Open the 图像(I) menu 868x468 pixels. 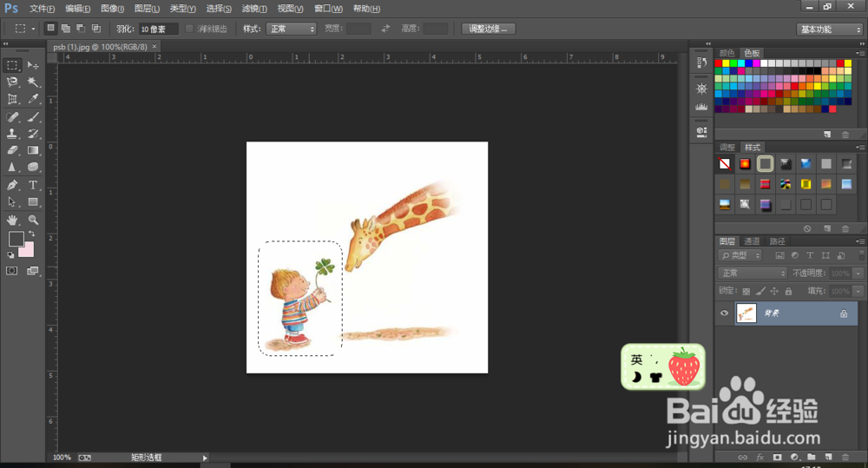click(112, 9)
